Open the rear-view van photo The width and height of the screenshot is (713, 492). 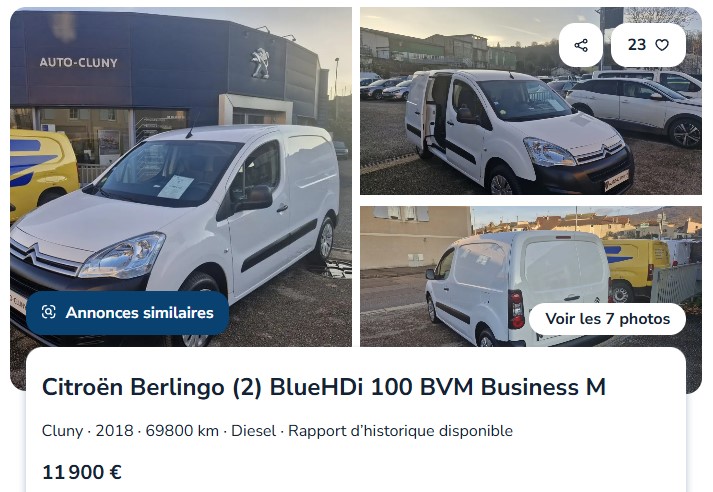(531, 276)
